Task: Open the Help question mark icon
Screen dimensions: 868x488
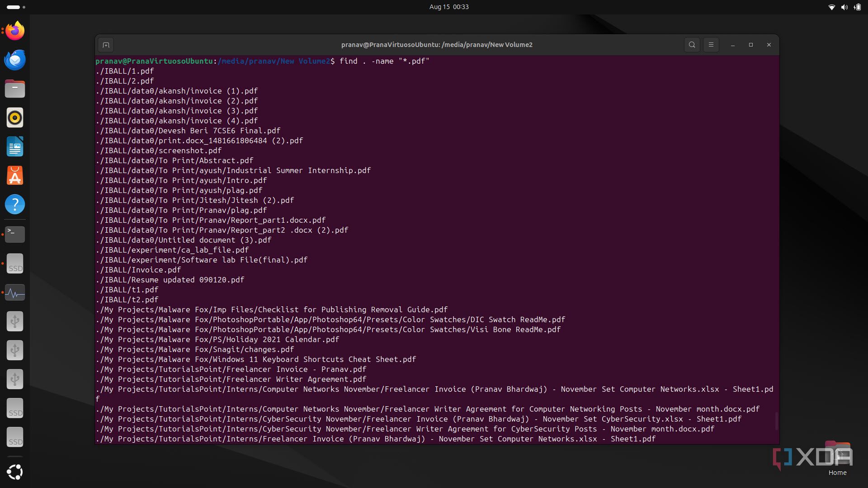Action: pyautogui.click(x=15, y=205)
